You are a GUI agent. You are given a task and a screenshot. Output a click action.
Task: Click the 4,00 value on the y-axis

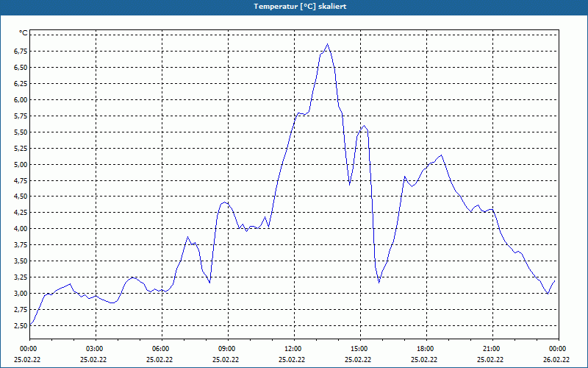click(21, 228)
